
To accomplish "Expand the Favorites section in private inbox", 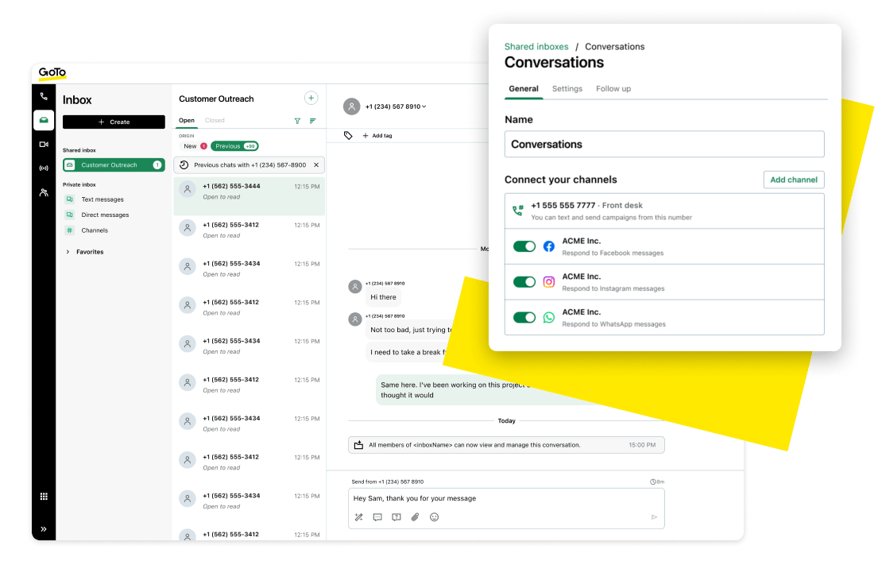I will (x=68, y=252).
